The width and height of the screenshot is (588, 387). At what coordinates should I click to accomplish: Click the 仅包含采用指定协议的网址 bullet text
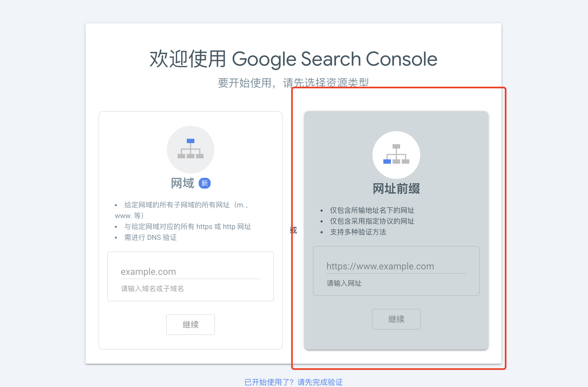[372, 221]
